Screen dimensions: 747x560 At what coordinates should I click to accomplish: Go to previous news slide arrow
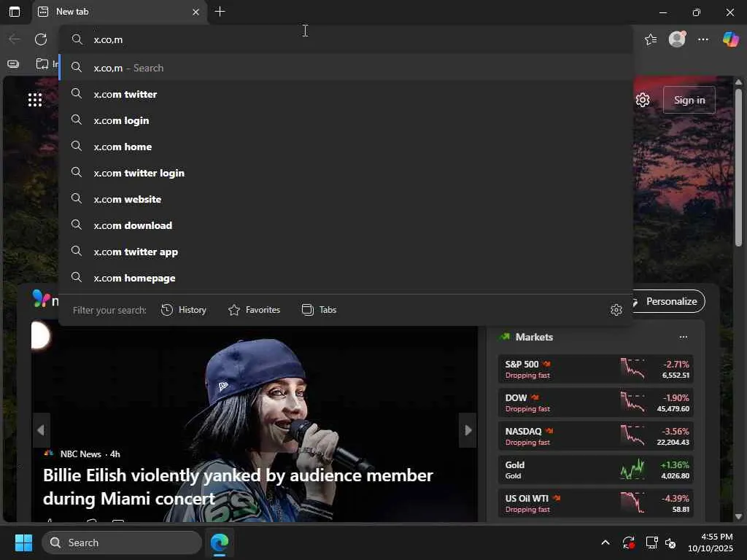coord(41,430)
